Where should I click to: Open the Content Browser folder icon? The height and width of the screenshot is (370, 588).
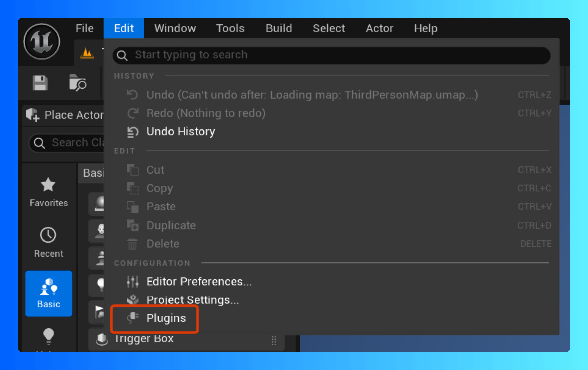coord(77,83)
